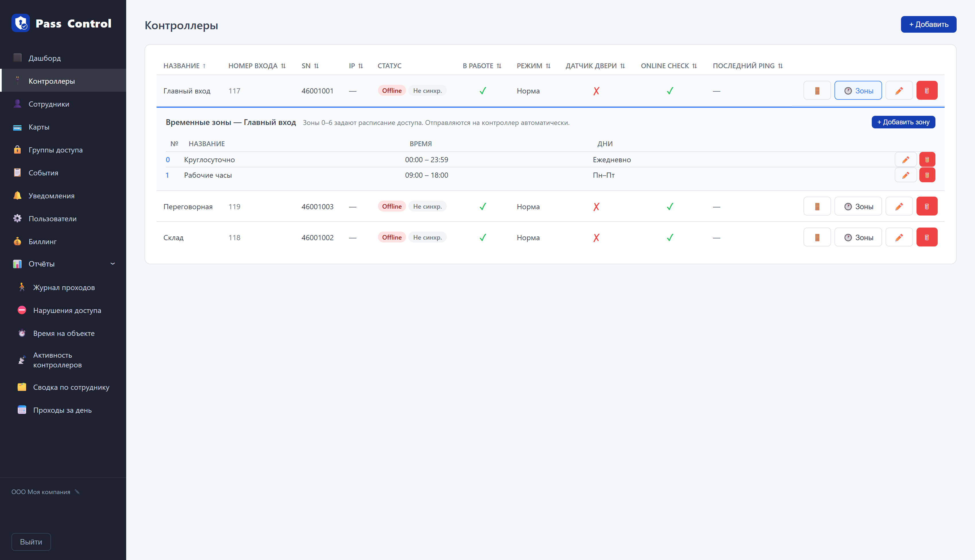Delete the Склад controller with trash icon
Image resolution: width=975 pixels, height=560 pixels.
[x=927, y=237]
